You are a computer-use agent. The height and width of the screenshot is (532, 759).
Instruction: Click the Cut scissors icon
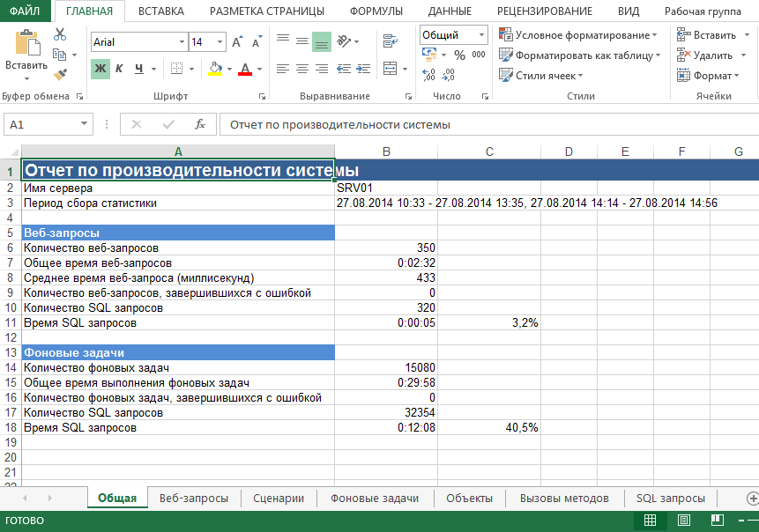click(x=60, y=34)
